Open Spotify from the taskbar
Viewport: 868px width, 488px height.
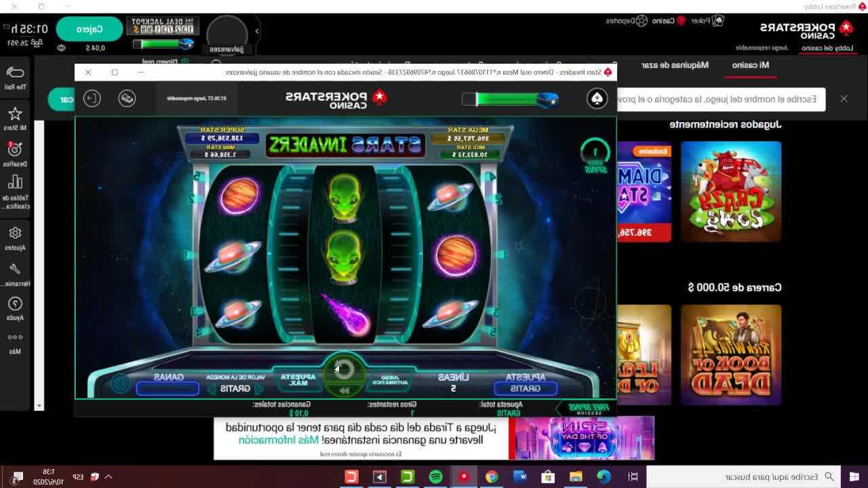435,476
